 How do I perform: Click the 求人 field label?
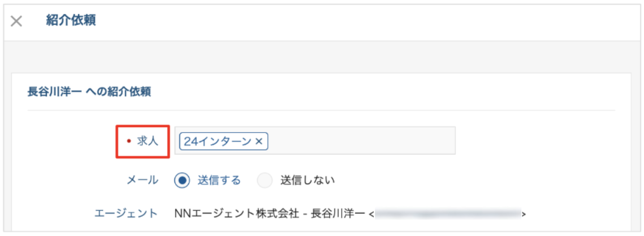[x=147, y=141]
